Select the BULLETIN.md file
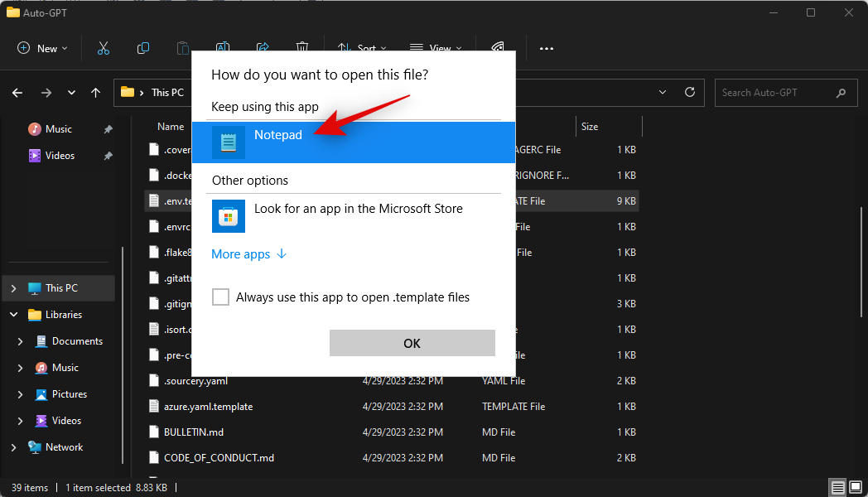The width and height of the screenshot is (868, 497). (x=194, y=432)
